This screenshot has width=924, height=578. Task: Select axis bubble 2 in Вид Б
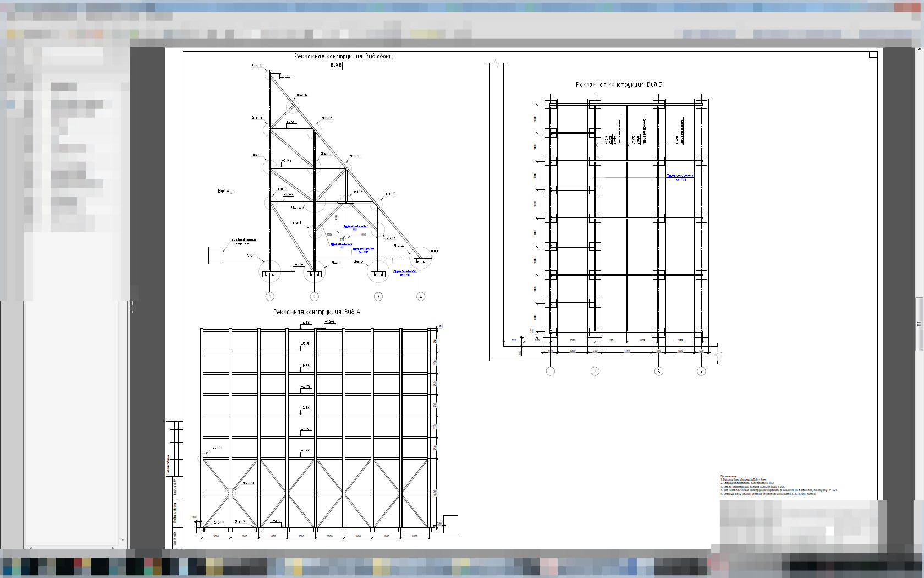595,372
